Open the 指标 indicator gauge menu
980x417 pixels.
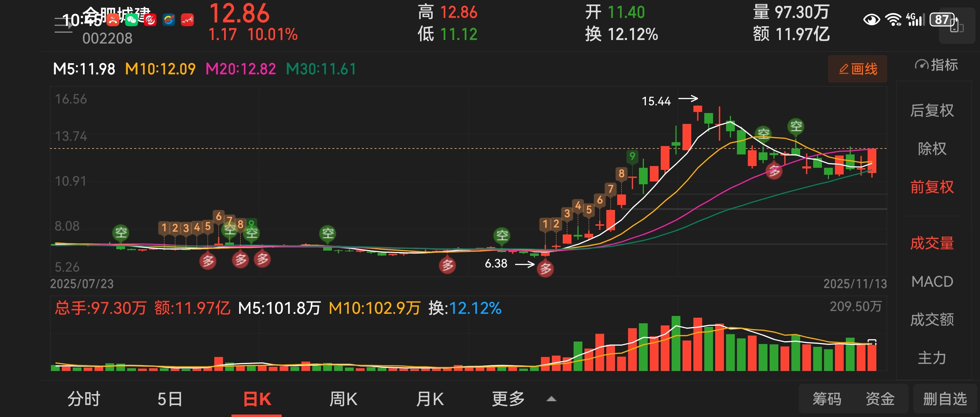click(936, 65)
